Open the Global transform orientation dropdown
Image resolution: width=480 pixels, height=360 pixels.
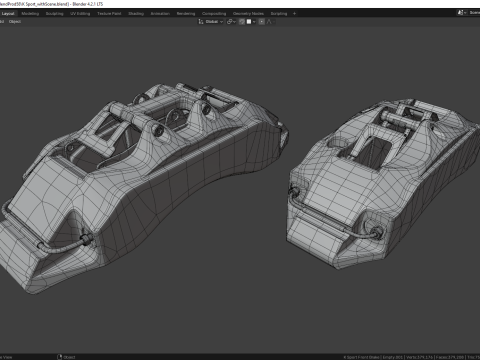(211, 22)
